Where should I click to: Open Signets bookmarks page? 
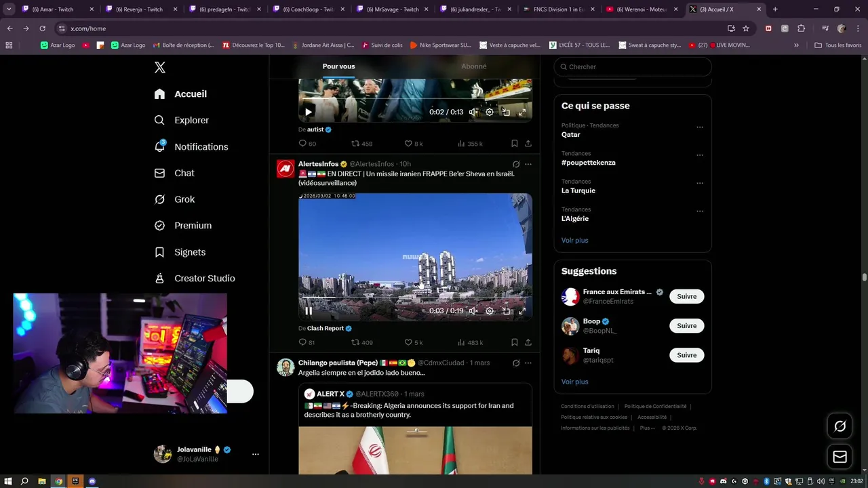(180, 252)
